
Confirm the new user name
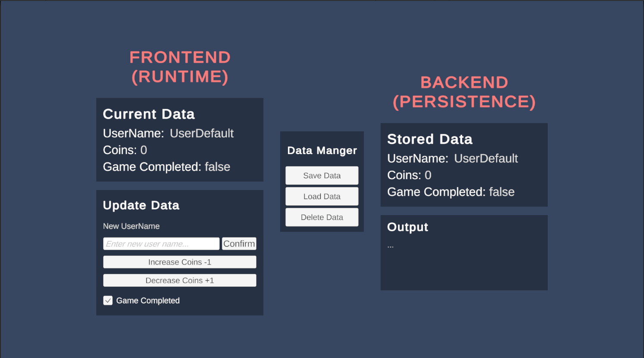pos(239,244)
